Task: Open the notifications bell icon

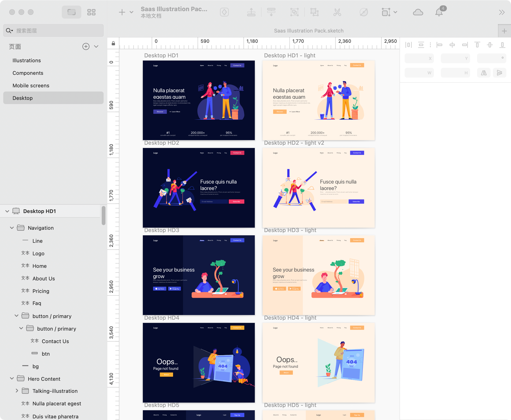Action: (439, 12)
